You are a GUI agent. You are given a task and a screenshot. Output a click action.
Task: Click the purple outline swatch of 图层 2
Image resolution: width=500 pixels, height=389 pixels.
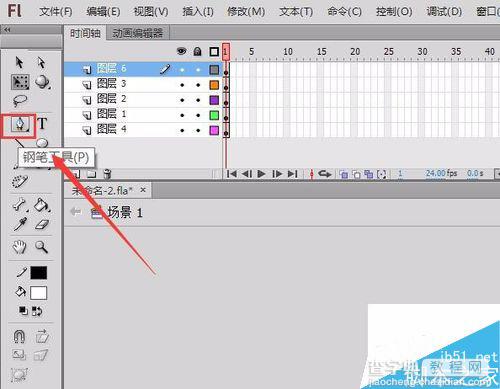click(x=214, y=100)
